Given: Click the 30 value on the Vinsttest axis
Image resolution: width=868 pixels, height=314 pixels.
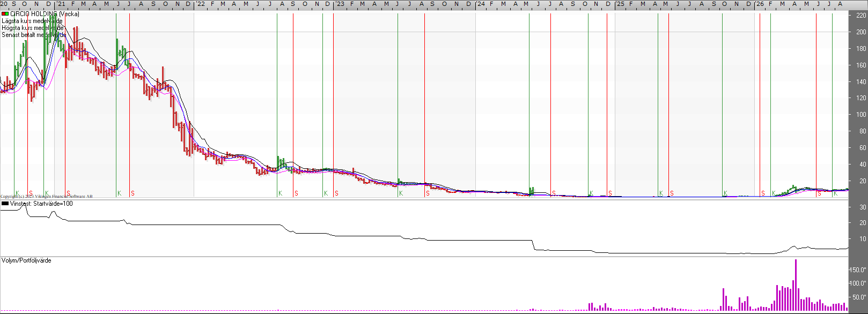Looking at the screenshot, I should click(863, 207).
